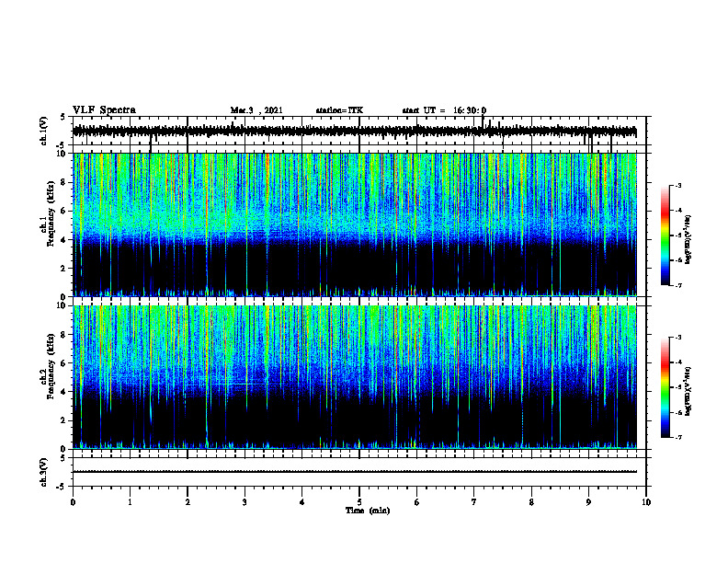
Task: Click the "8" tick on the time axis
Action: (531, 502)
